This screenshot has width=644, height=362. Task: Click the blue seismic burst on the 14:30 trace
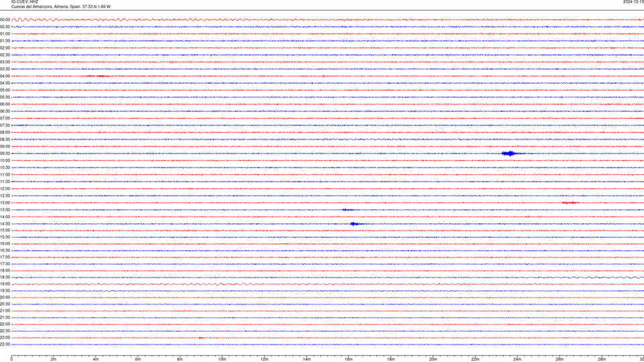click(x=356, y=224)
